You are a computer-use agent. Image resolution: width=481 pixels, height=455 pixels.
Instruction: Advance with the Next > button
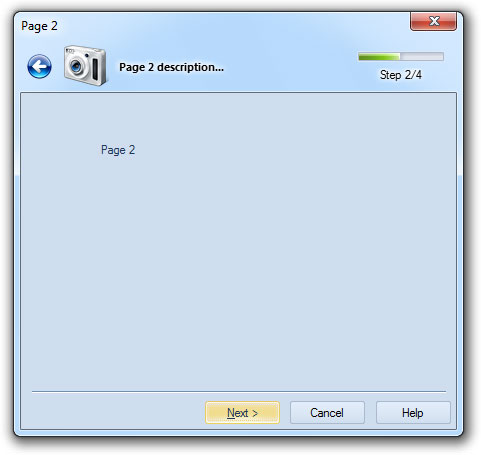pyautogui.click(x=242, y=413)
